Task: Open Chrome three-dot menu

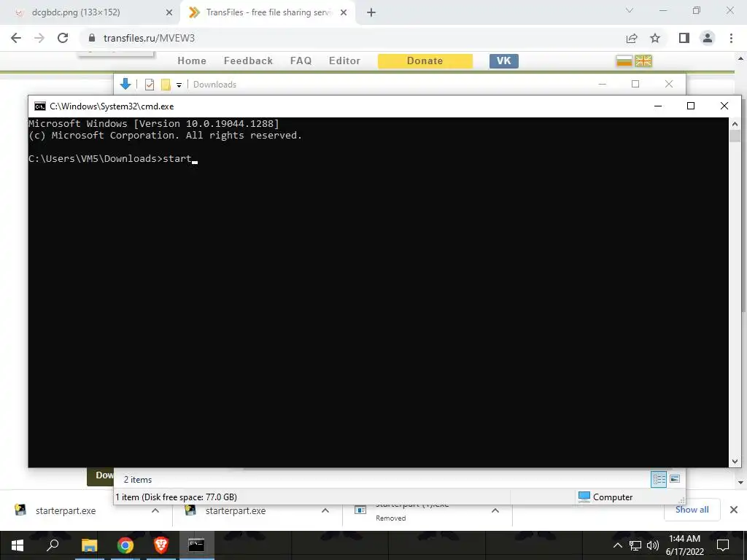Action: (731, 38)
